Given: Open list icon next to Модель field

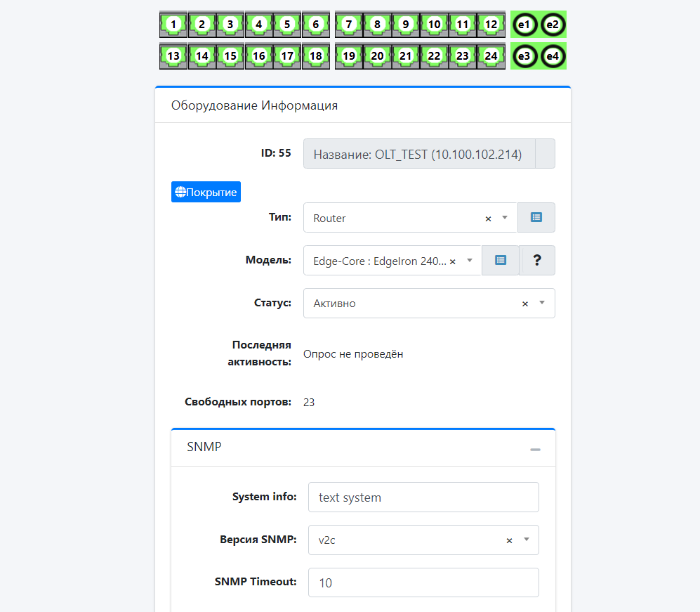Looking at the screenshot, I should click(x=501, y=261).
